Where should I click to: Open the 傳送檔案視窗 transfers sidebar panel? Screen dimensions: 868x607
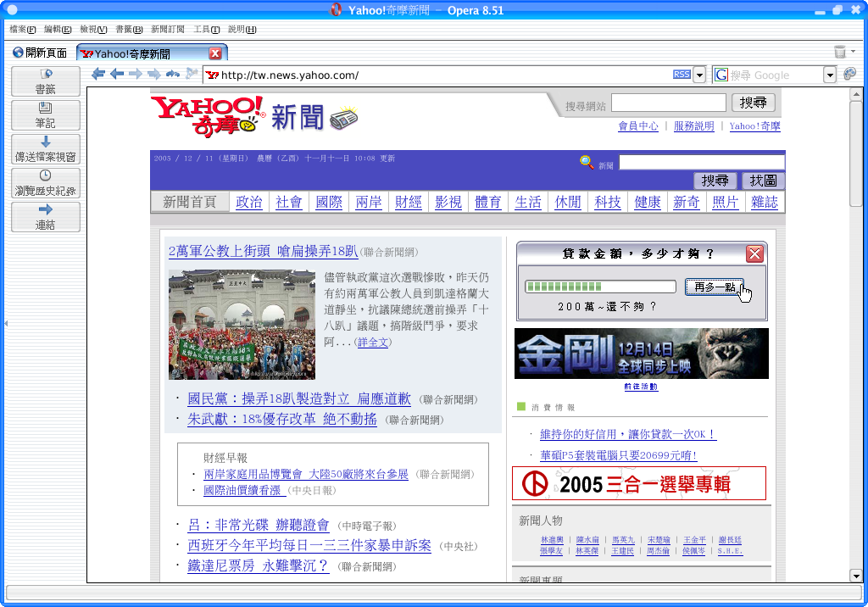[x=46, y=149]
